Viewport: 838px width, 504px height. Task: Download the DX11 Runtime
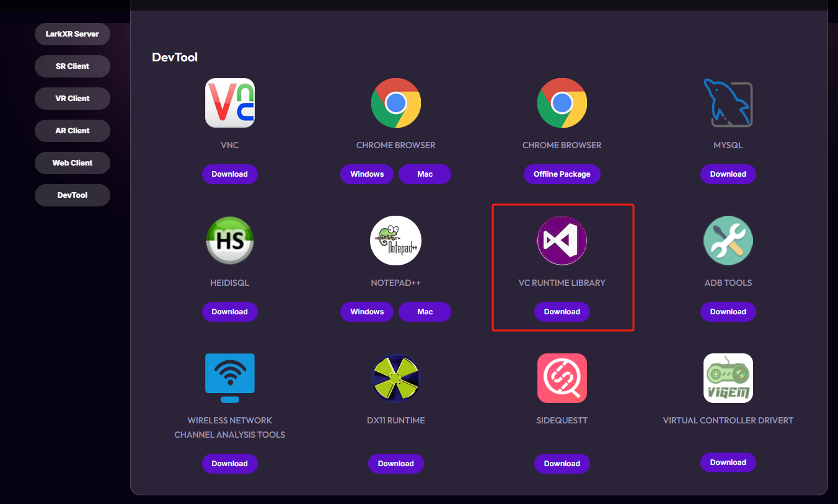[396, 464]
